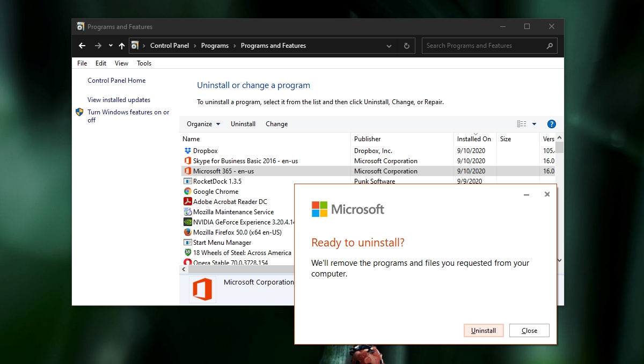Click the Opera Stable icon
This screenshot has height=364, width=644.
pos(188,262)
